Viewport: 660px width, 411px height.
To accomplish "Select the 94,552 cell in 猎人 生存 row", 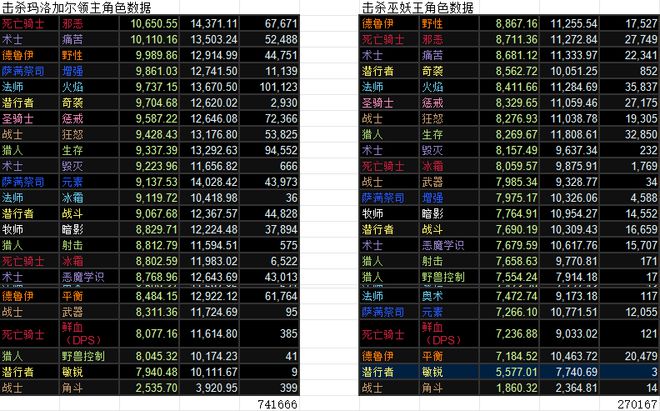I will pyautogui.click(x=270, y=150).
